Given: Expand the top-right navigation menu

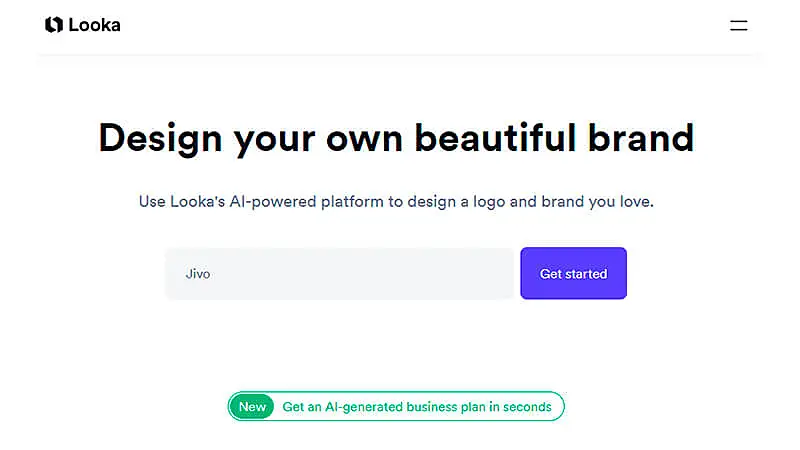Looking at the screenshot, I should tap(739, 25).
